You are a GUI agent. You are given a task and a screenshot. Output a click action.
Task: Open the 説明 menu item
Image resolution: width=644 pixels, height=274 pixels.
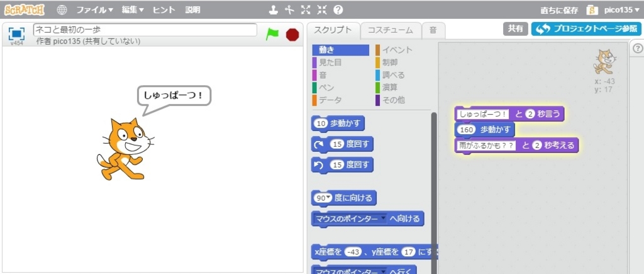pos(192,10)
